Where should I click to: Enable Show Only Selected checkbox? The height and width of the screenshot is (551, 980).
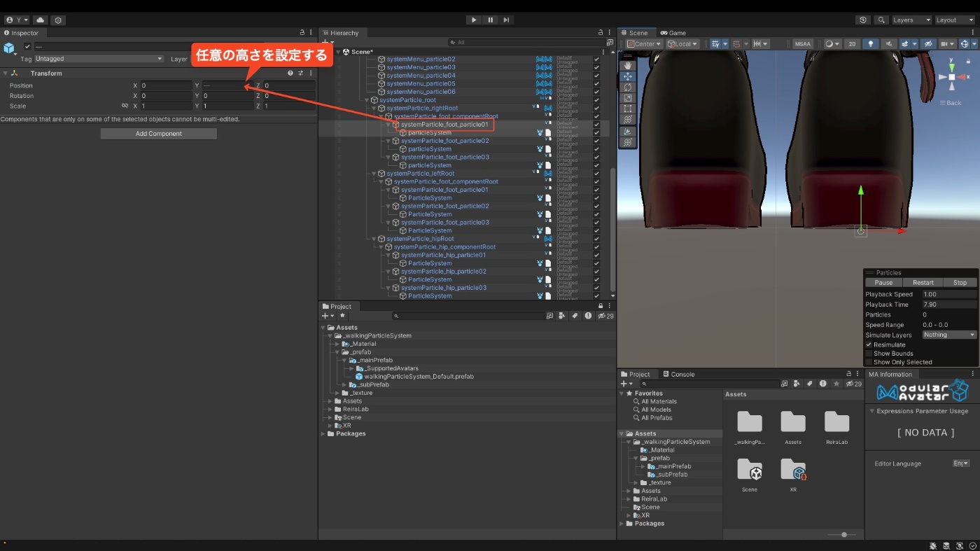(869, 363)
